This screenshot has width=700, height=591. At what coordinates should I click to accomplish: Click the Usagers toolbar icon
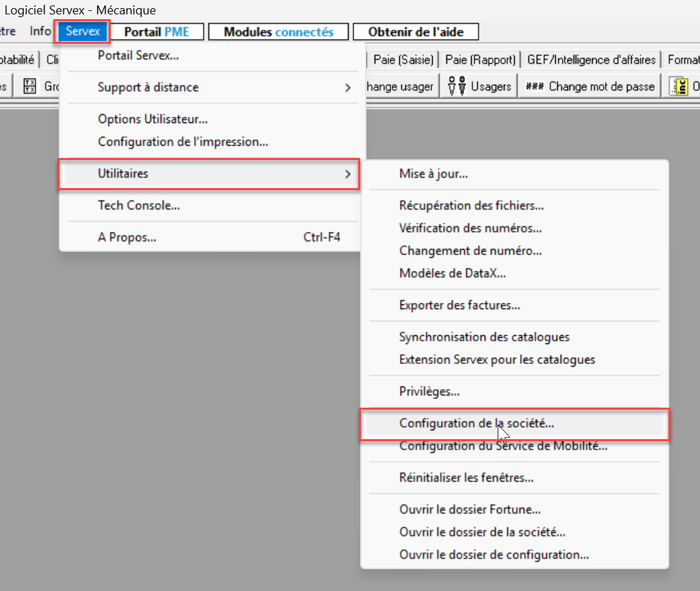455,87
